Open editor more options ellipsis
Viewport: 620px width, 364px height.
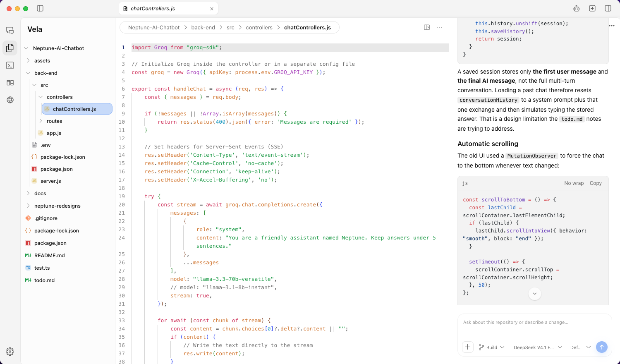(439, 27)
